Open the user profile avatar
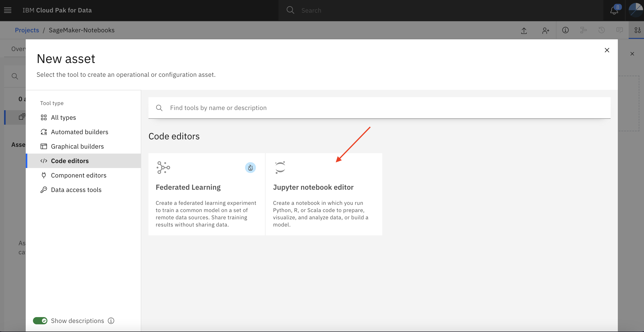 pyautogui.click(x=636, y=10)
